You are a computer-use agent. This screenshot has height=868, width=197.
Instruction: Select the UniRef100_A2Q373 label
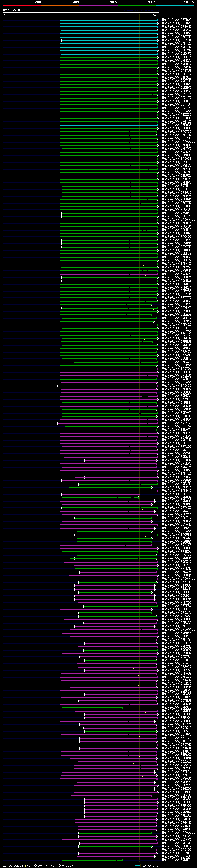coord(177,362)
